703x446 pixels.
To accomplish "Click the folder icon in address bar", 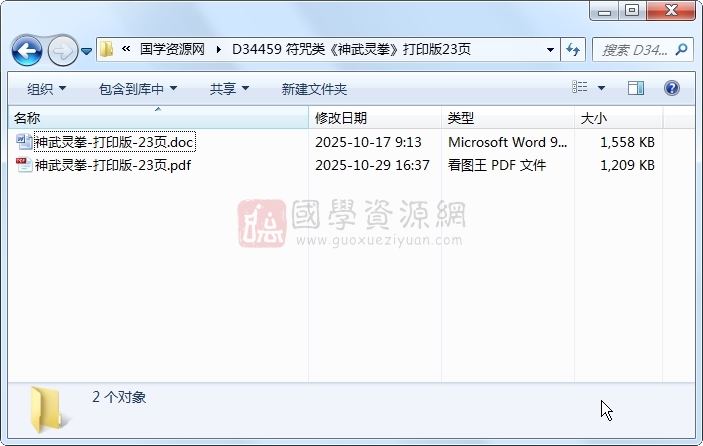I will coord(106,49).
